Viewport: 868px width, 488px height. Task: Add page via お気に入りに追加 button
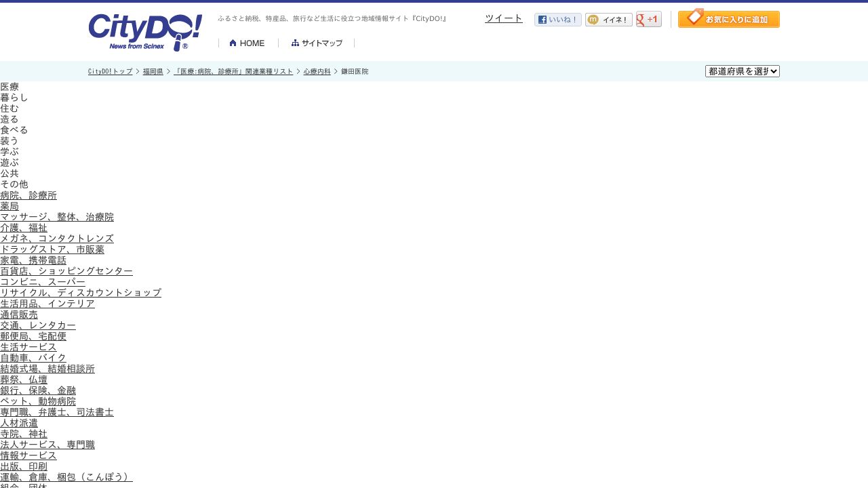[x=728, y=19]
